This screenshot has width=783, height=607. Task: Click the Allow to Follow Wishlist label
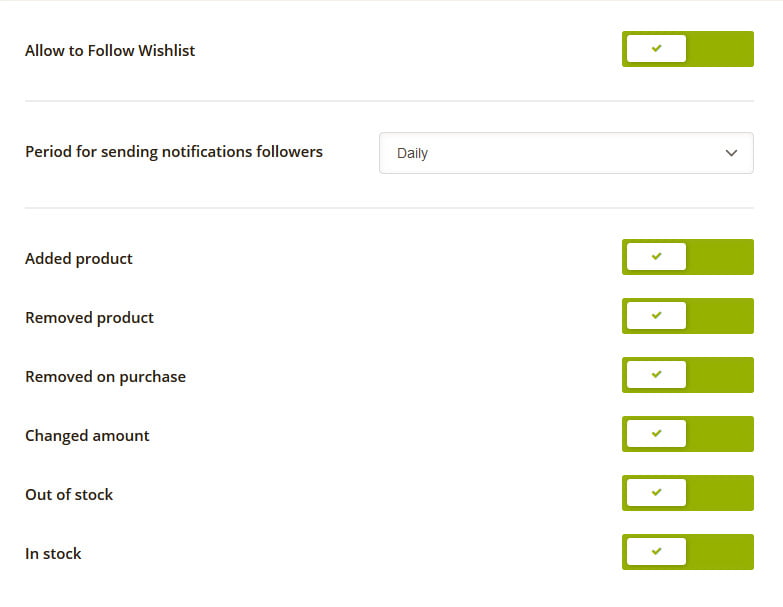[x=110, y=50]
